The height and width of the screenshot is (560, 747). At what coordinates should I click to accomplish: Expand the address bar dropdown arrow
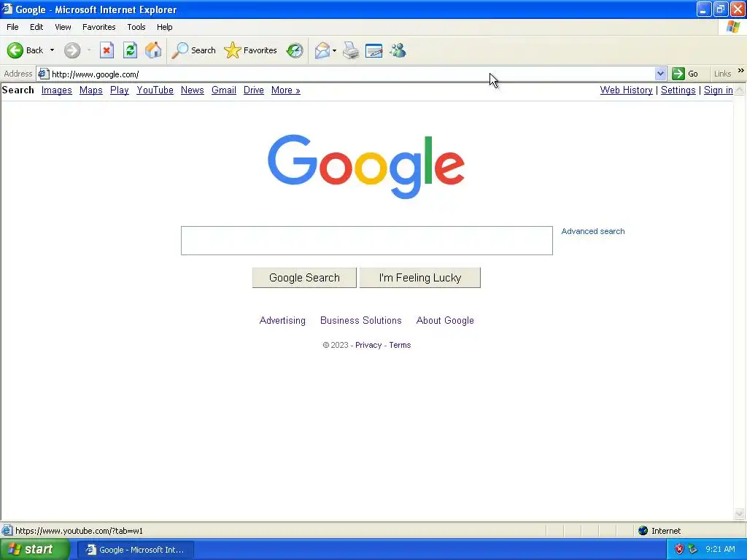pyautogui.click(x=659, y=74)
